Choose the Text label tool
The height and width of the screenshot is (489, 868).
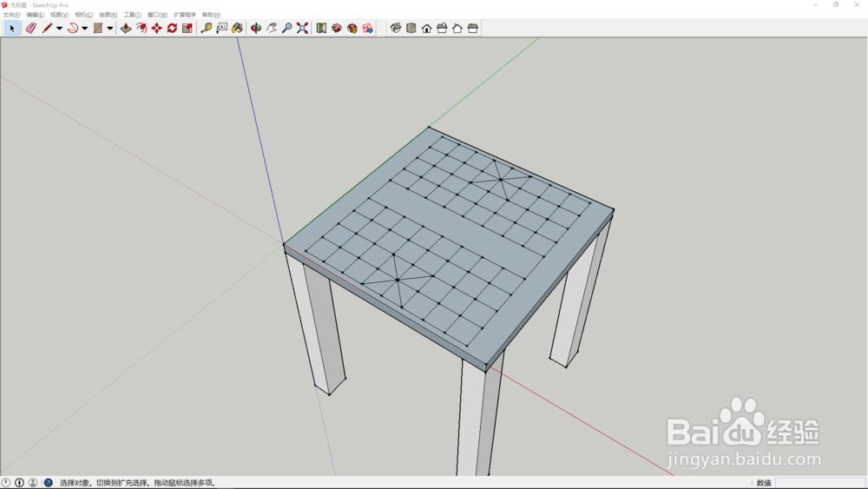click(221, 29)
